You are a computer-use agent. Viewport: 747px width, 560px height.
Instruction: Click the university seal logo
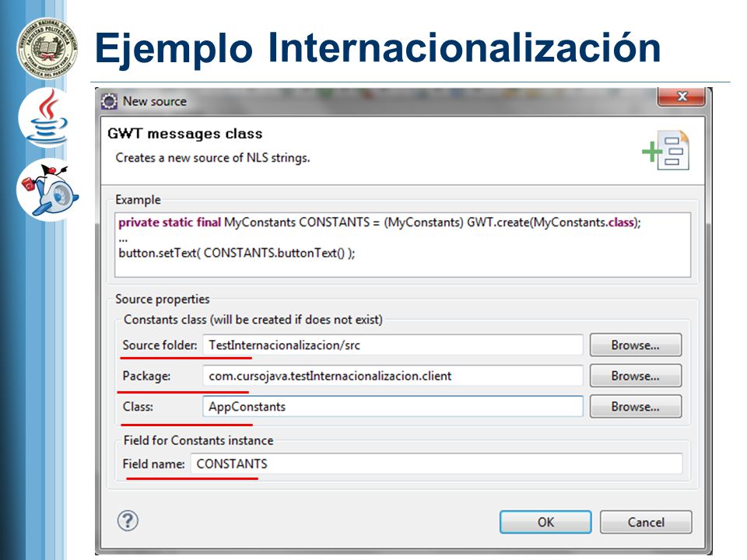46,48
